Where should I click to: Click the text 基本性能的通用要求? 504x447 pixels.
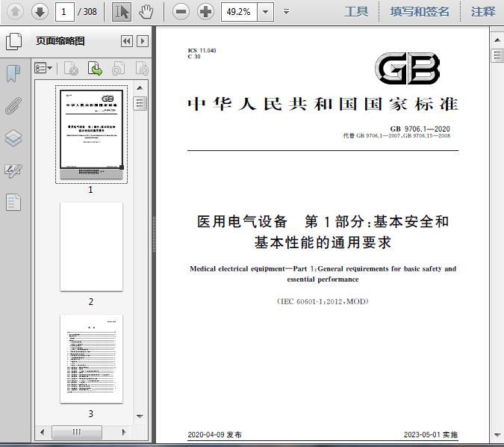pos(323,242)
